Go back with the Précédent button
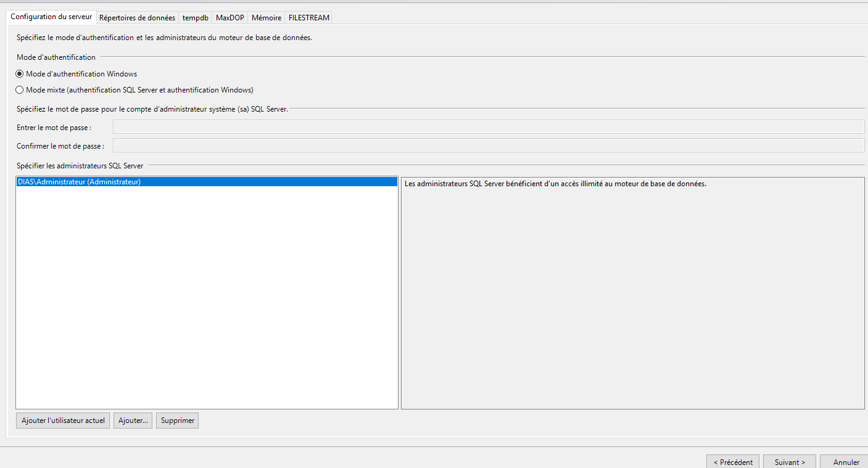 733,462
